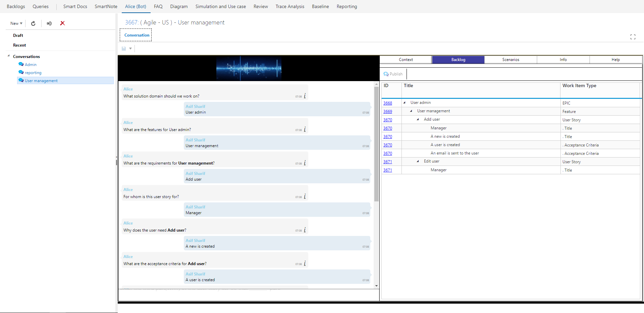Click the ID column header
The width and height of the screenshot is (644, 313).
click(391, 90)
